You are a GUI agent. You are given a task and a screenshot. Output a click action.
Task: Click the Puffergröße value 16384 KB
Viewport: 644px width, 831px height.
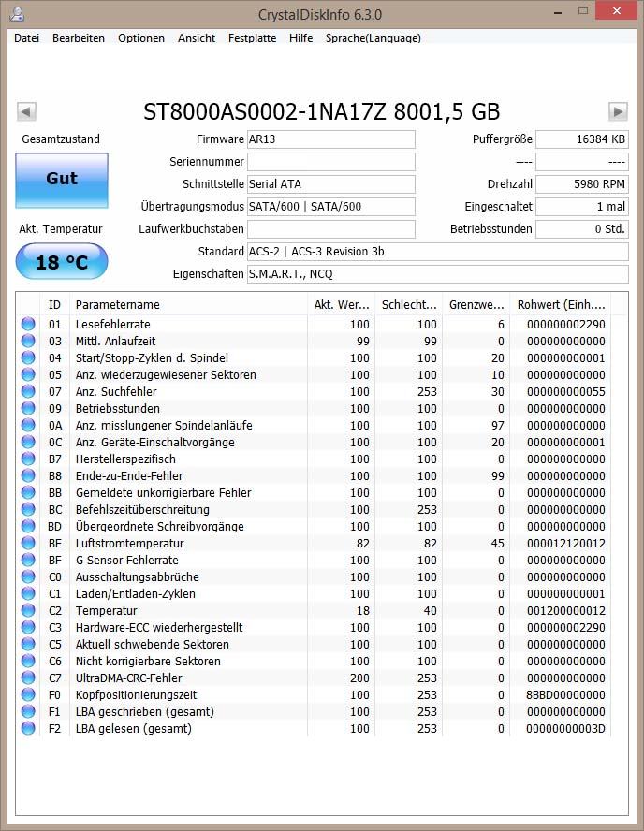[582, 139]
